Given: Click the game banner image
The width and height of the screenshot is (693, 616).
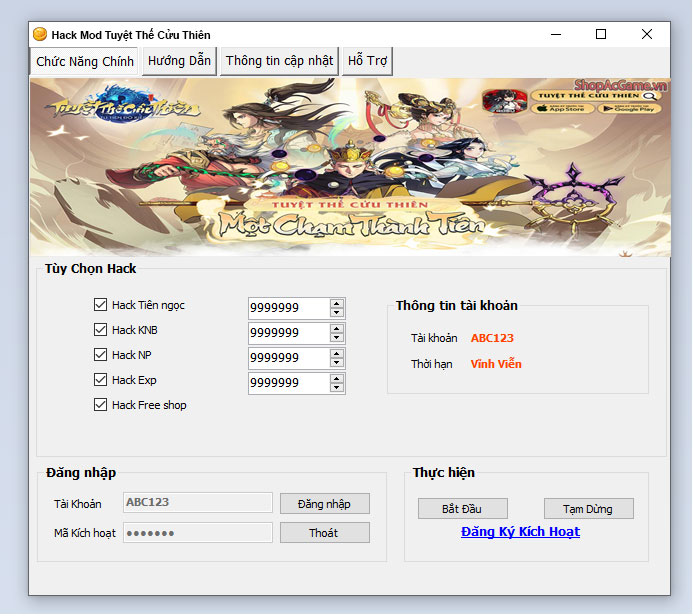Looking at the screenshot, I should click(x=350, y=167).
